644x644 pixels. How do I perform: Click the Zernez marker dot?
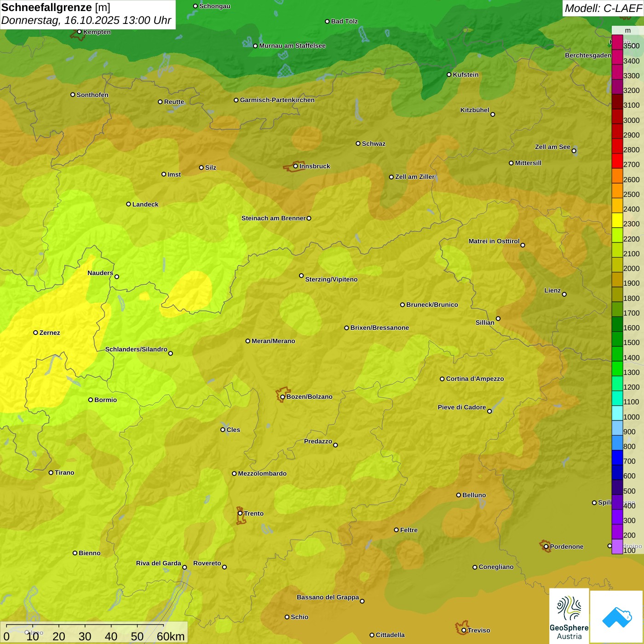click(x=35, y=333)
